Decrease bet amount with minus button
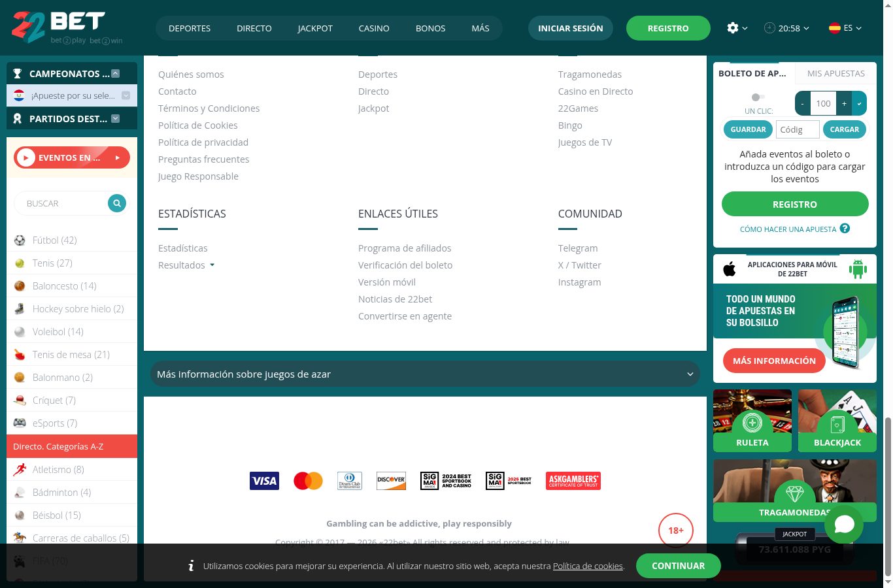 coord(803,103)
